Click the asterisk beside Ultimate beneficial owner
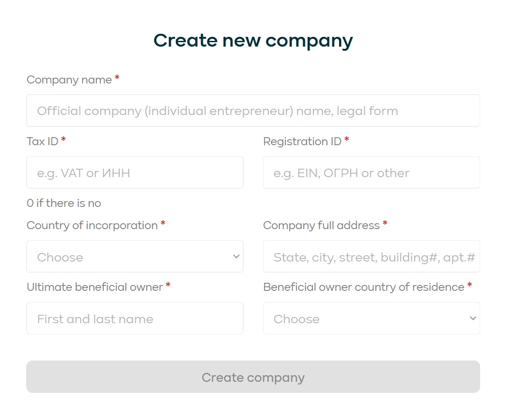The image size is (505, 420). click(168, 285)
